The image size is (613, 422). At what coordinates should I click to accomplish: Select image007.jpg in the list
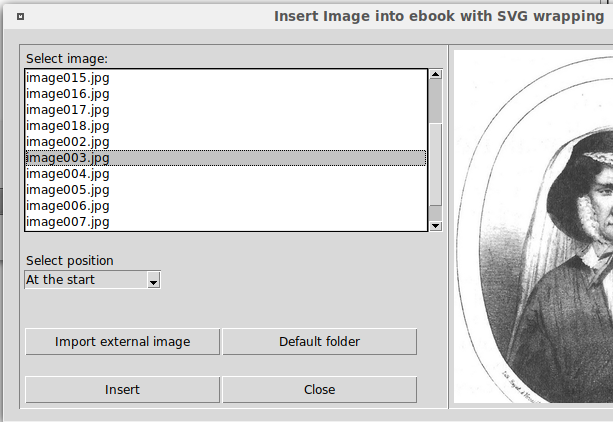tap(226, 222)
